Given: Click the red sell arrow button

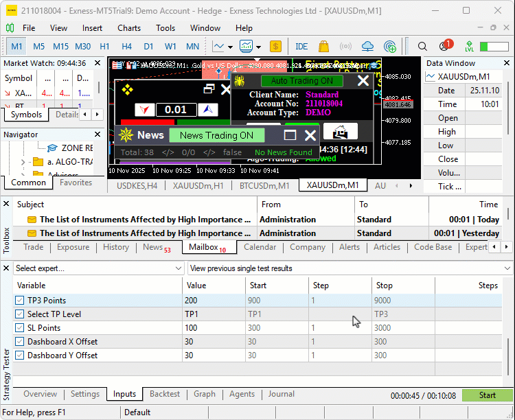Looking at the screenshot, I should tap(144, 110).
